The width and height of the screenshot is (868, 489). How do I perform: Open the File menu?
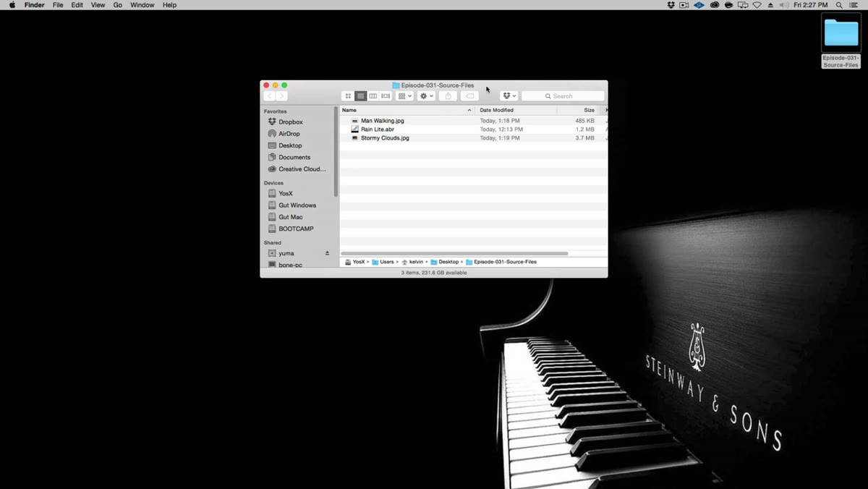58,5
